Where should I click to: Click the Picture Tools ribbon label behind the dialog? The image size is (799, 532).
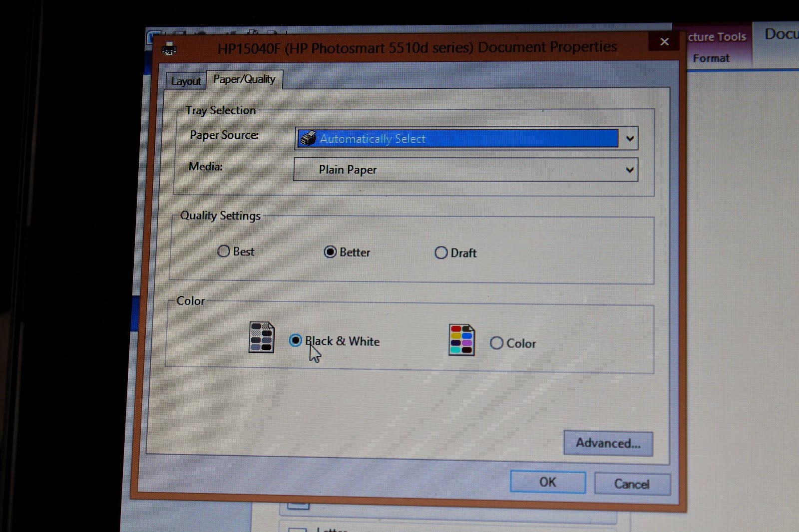(x=716, y=37)
